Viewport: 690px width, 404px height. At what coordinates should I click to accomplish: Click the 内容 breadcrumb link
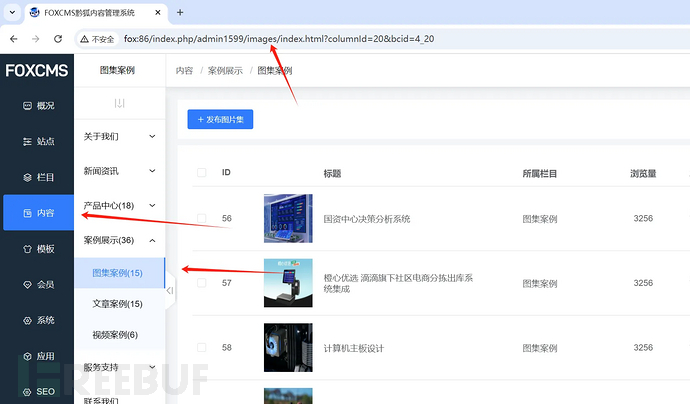coord(184,71)
